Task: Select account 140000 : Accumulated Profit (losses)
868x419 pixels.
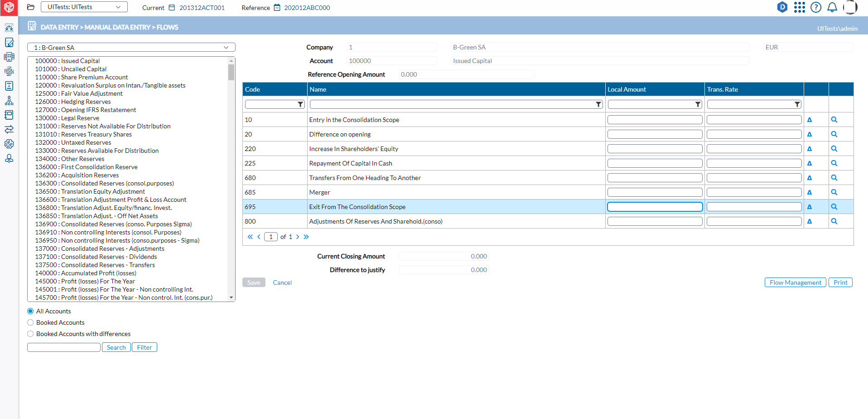Action: pyautogui.click(x=86, y=273)
